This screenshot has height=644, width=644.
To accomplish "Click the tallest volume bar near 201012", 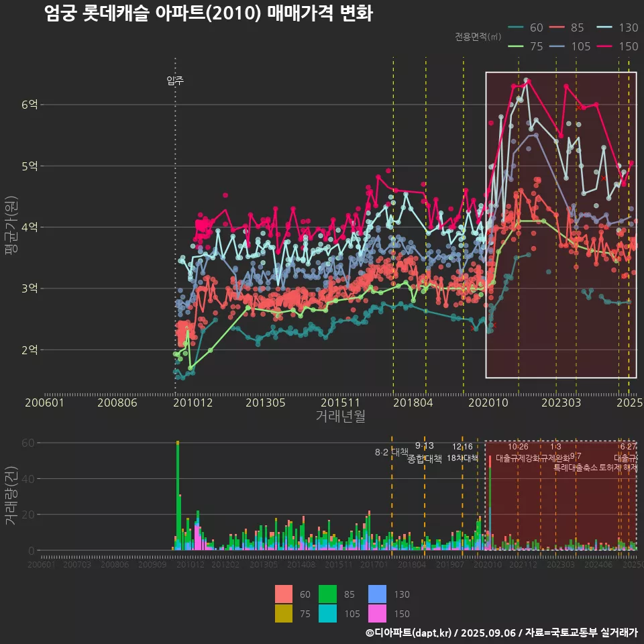I will coord(178,495).
